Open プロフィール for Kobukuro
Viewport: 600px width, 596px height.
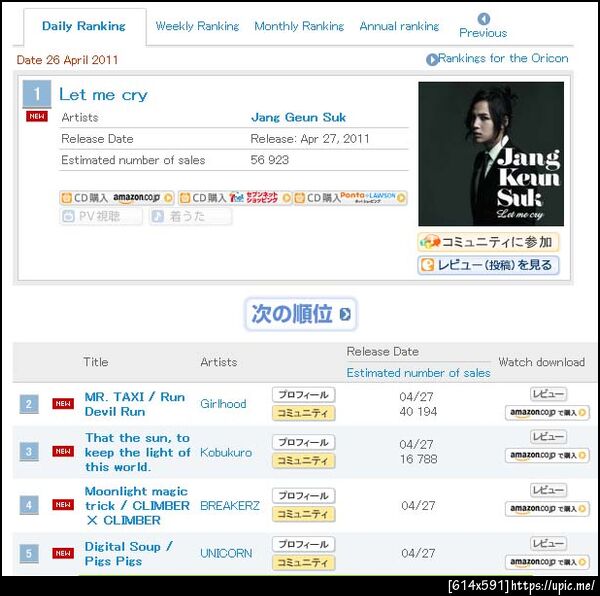[x=303, y=443]
